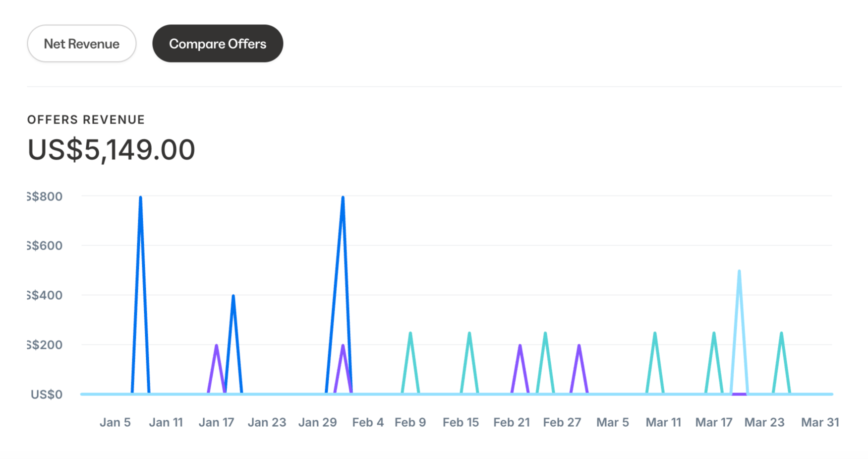Click the purple $200 peak above Feb 21
Screen dimensions: 868x459
click(x=520, y=346)
